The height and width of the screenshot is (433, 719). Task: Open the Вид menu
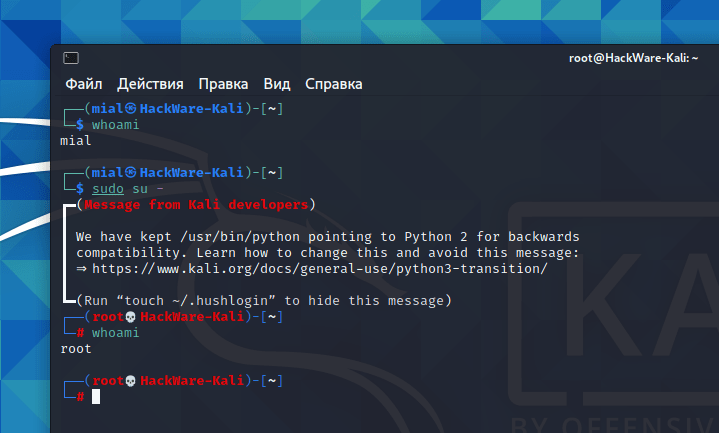pyautogui.click(x=277, y=84)
